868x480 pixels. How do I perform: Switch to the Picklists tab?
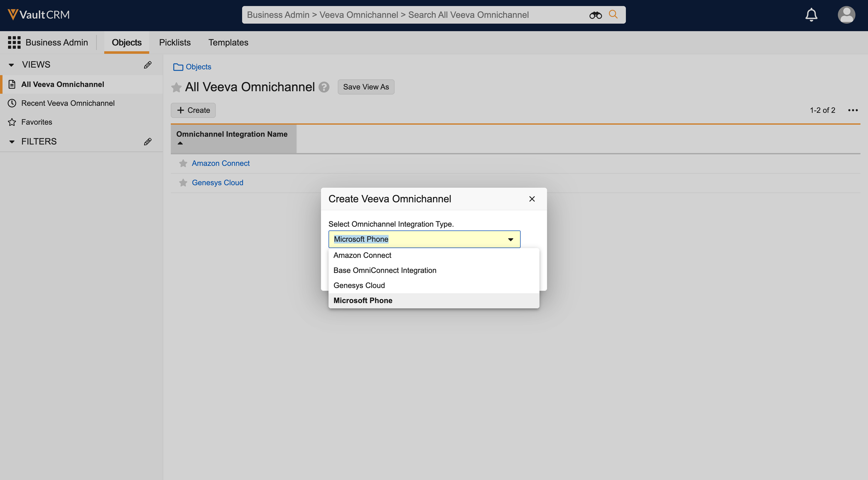pyautogui.click(x=175, y=43)
